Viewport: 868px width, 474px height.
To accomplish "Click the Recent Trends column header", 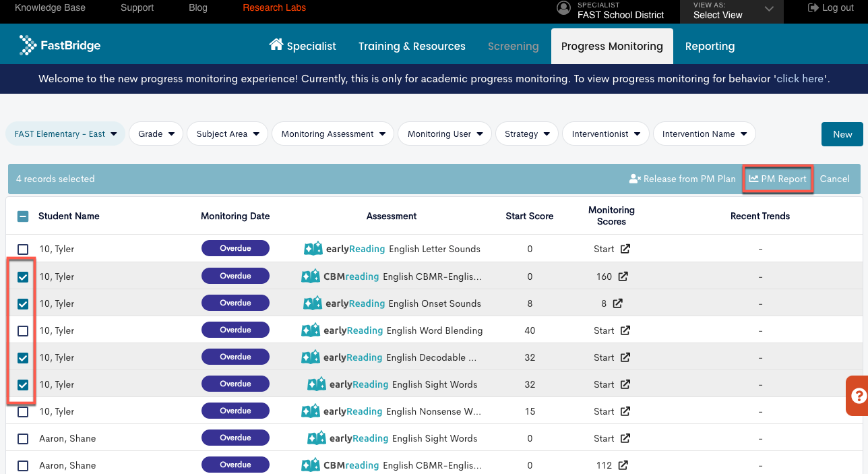I will pyautogui.click(x=760, y=216).
